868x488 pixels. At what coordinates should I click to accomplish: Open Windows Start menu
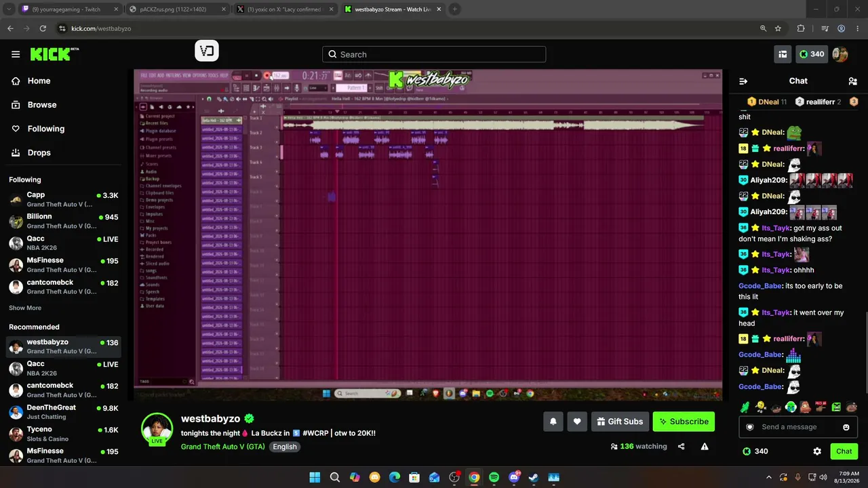click(315, 477)
